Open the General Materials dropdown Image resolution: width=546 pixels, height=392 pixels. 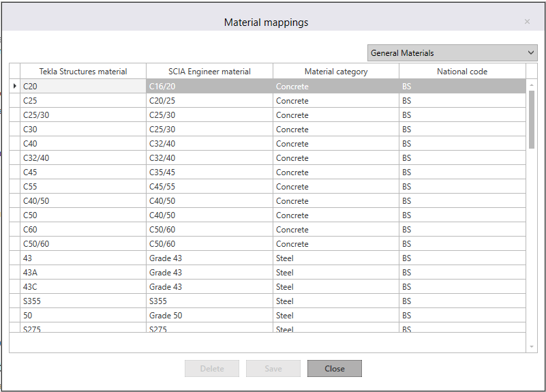[453, 53]
